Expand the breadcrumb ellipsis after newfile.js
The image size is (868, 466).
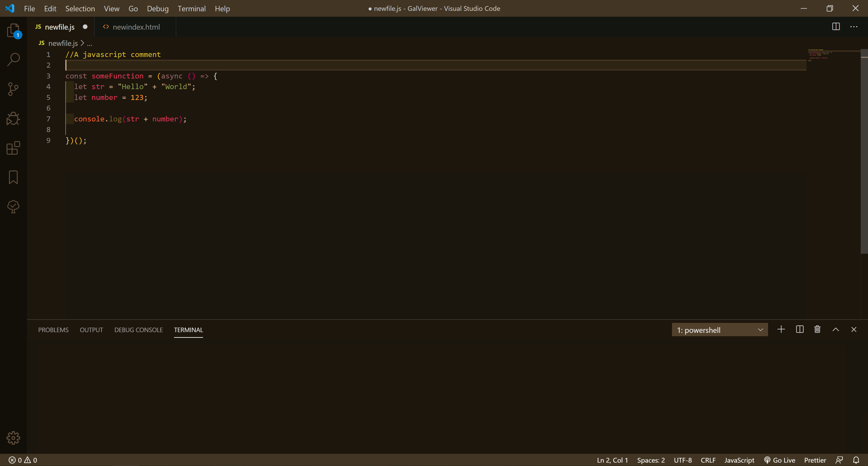point(90,43)
